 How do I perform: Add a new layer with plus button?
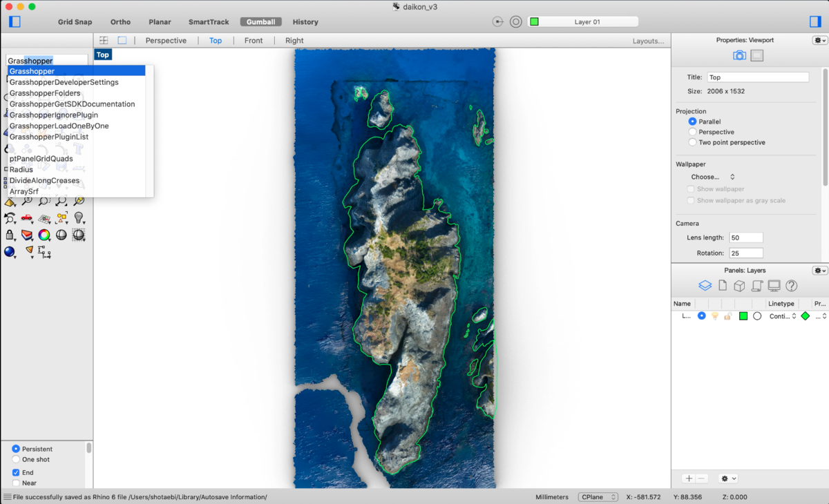pos(689,478)
